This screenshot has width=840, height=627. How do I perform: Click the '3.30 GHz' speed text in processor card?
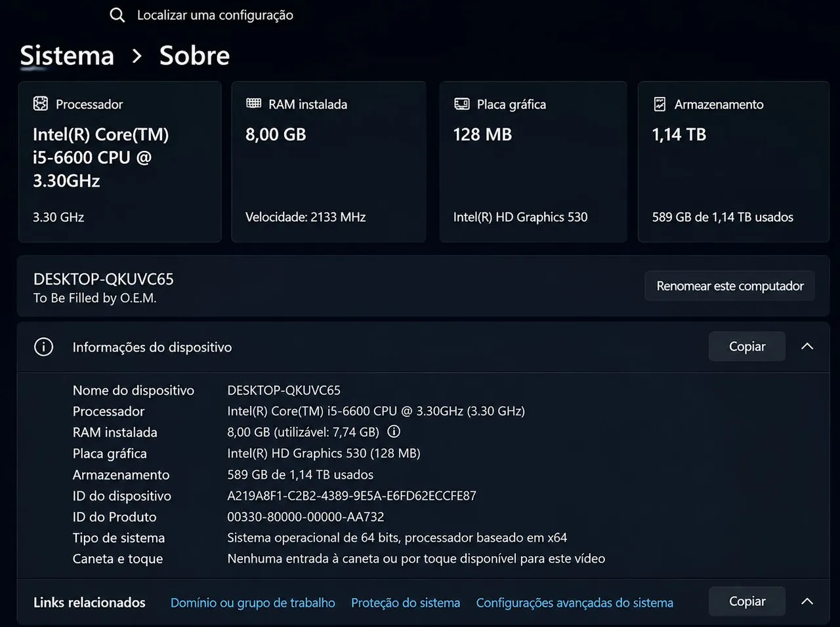(x=58, y=217)
